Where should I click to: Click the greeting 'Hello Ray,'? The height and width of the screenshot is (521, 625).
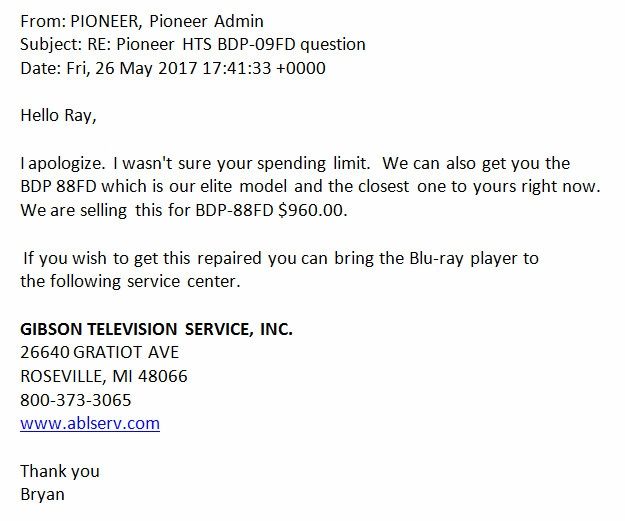59,116
